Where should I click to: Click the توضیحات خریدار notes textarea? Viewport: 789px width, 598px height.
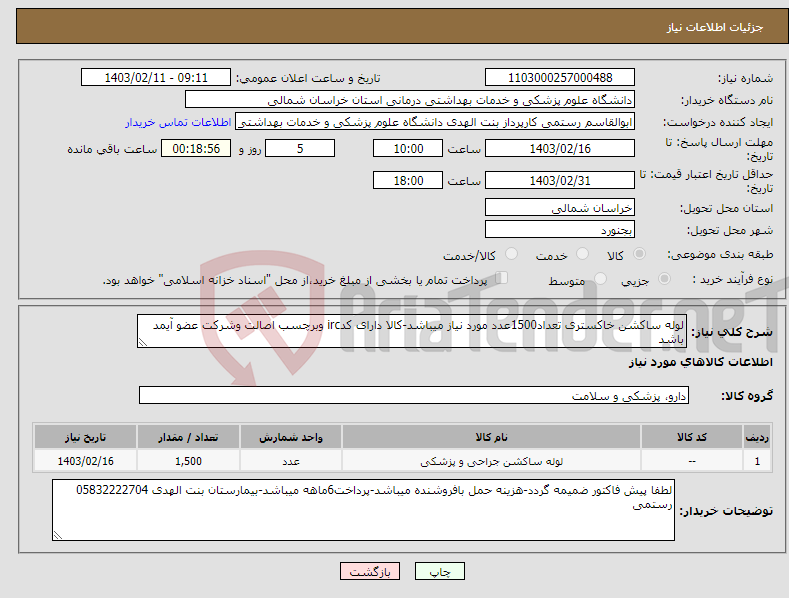(363, 510)
